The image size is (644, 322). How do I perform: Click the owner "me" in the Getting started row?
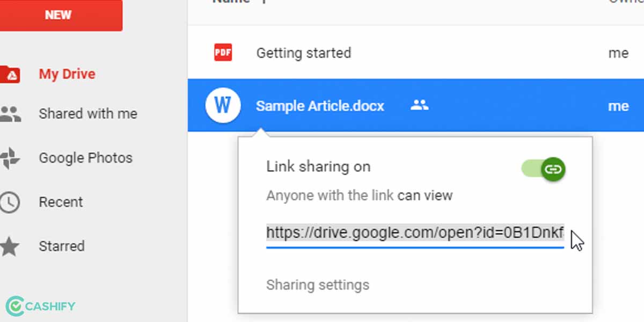pyautogui.click(x=618, y=53)
